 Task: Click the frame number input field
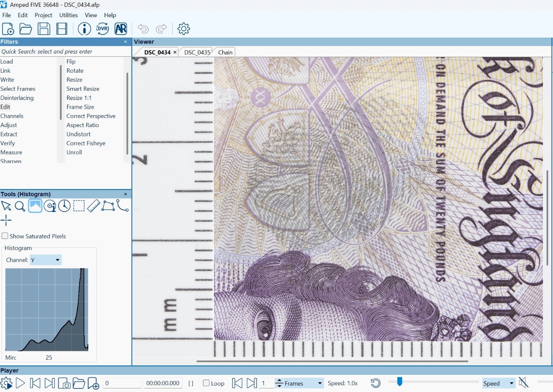click(122, 383)
